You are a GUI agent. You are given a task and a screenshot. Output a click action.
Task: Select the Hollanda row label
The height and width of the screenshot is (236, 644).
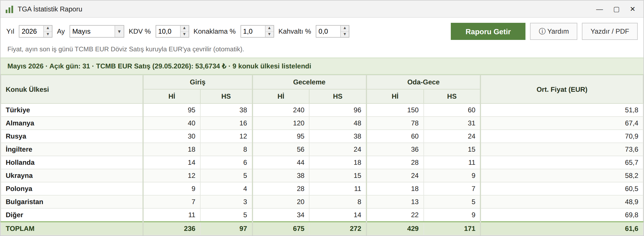pos(20,162)
